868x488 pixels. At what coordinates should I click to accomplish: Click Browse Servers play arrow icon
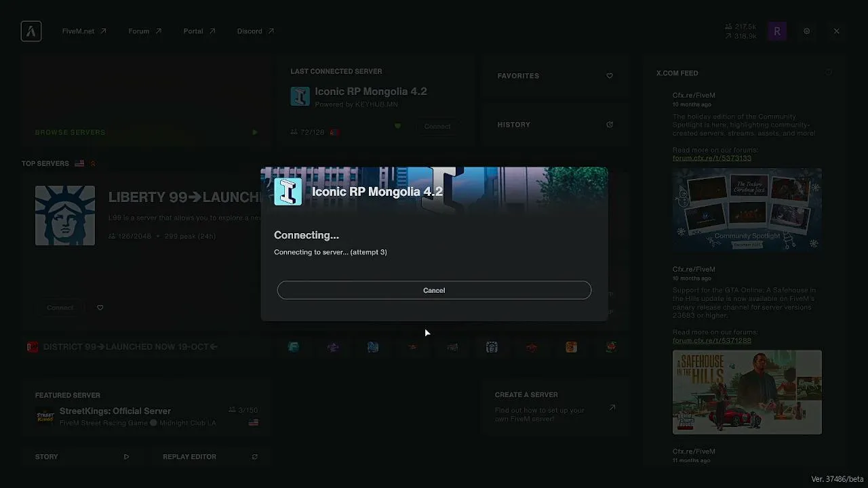point(255,132)
